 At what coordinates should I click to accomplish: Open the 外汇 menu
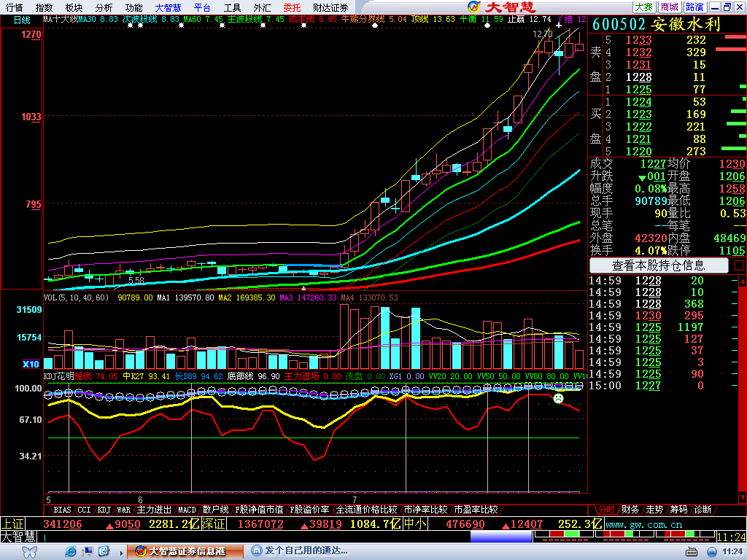pyautogui.click(x=262, y=7)
